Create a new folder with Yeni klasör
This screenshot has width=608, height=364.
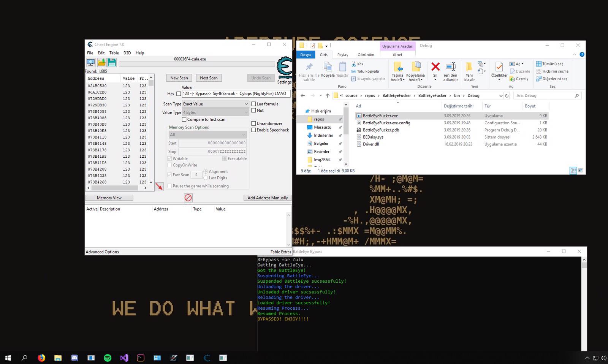pyautogui.click(x=469, y=71)
